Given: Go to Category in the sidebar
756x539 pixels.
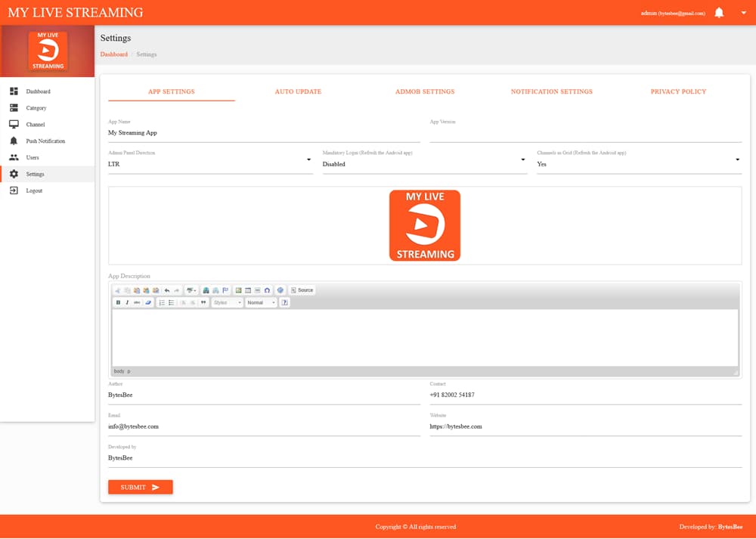Looking at the screenshot, I should pyautogui.click(x=36, y=108).
